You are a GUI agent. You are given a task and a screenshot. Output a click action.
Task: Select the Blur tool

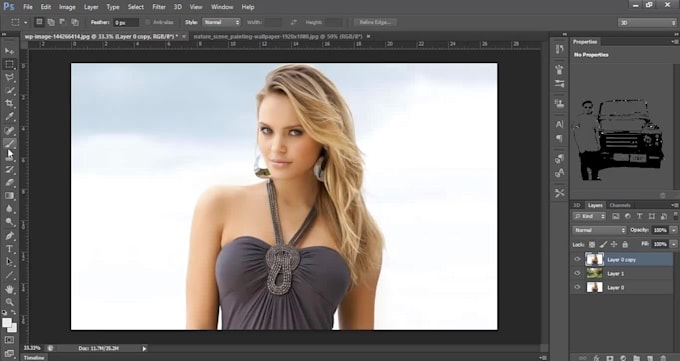pos(10,209)
